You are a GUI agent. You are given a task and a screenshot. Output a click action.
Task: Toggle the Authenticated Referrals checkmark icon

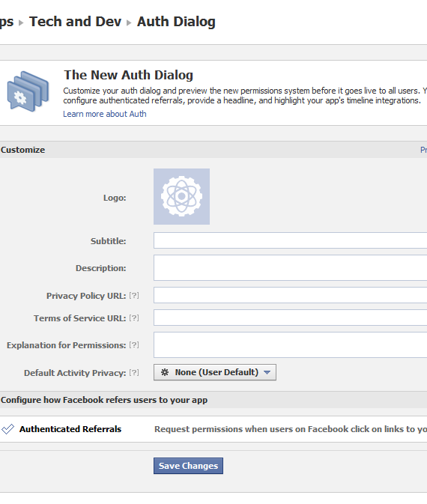click(x=7, y=429)
